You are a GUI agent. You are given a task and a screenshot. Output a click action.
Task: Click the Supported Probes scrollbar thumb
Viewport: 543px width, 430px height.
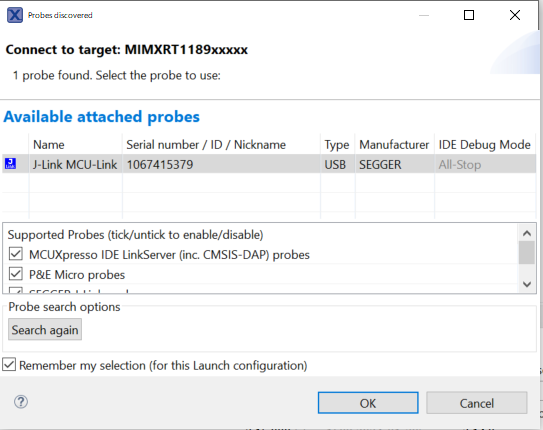tap(527, 253)
